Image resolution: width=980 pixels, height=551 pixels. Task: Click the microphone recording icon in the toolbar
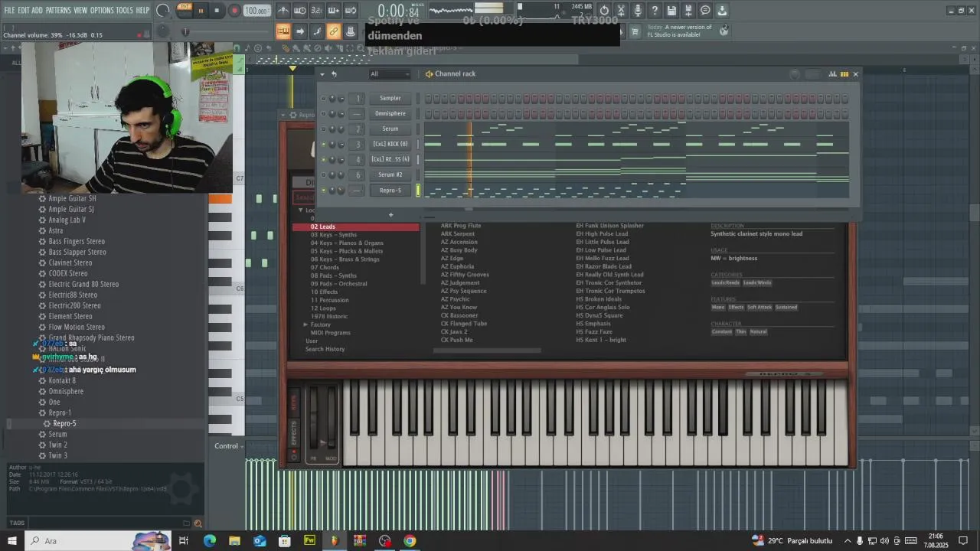point(638,11)
